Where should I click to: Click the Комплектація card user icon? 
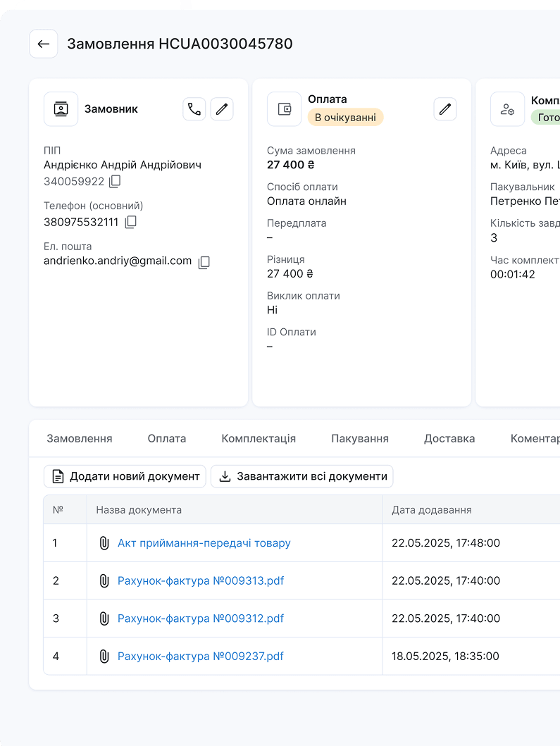pyautogui.click(x=507, y=109)
